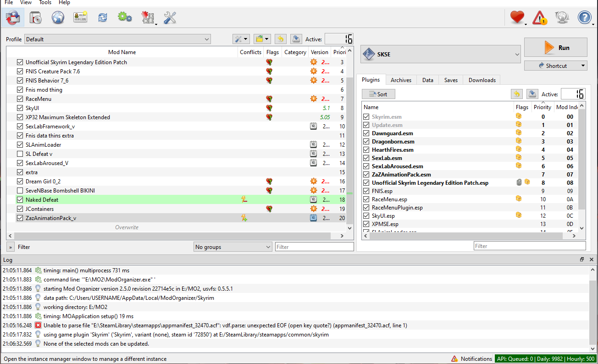Disable the FNIS Creature Pack 7.6 mod
This screenshot has width=598, height=364.
pyautogui.click(x=20, y=71)
